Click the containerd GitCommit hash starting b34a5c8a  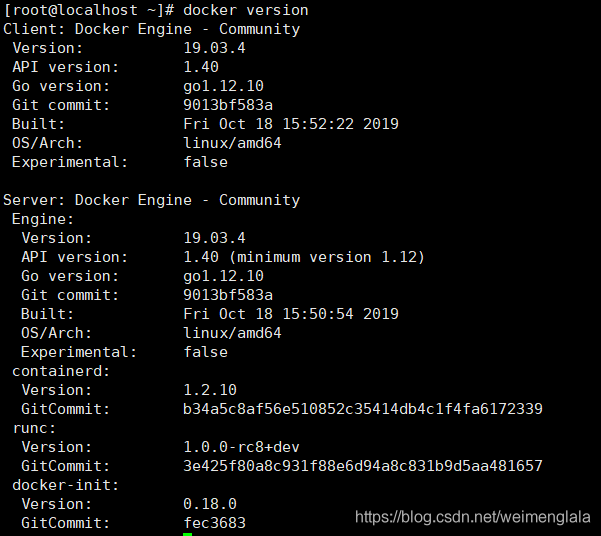tap(363, 409)
